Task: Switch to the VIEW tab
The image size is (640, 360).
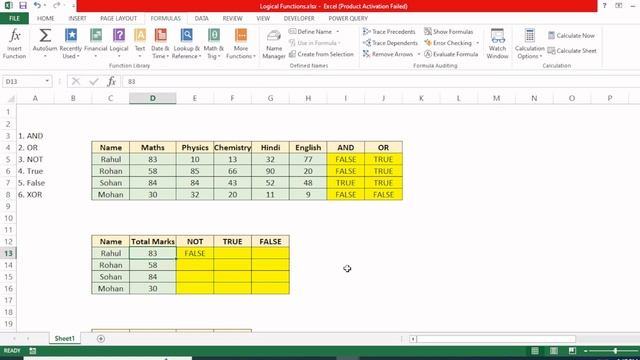Action: point(263,18)
